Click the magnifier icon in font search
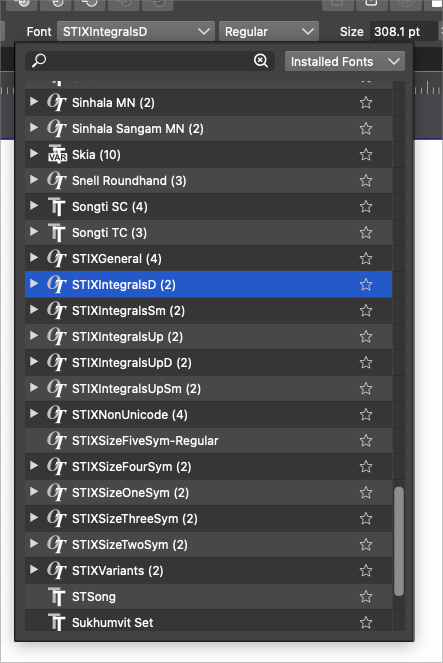 pyautogui.click(x=39, y=60)
